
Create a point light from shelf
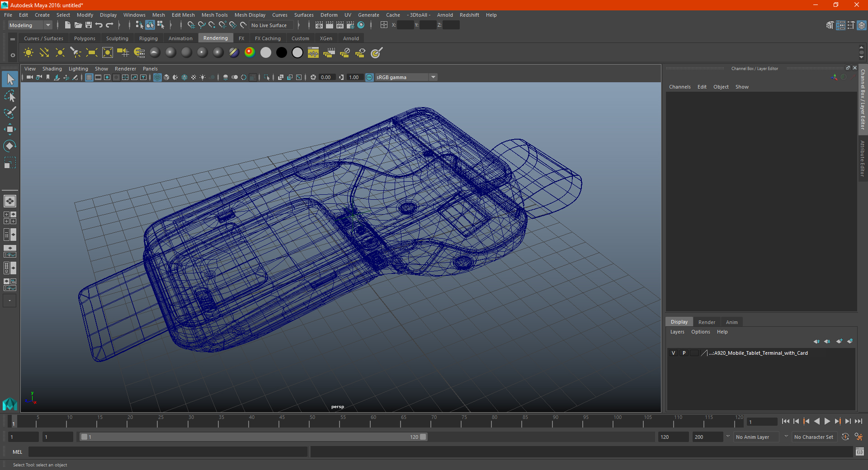[x=60, y=53]
